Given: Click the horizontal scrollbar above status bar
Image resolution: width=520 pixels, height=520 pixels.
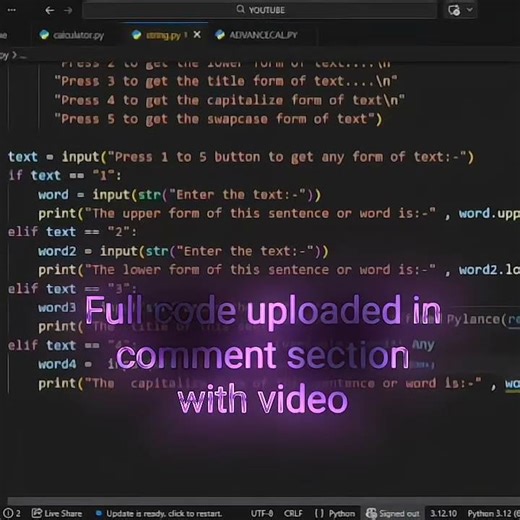Looking at the screenshot, I should [263, 501].
